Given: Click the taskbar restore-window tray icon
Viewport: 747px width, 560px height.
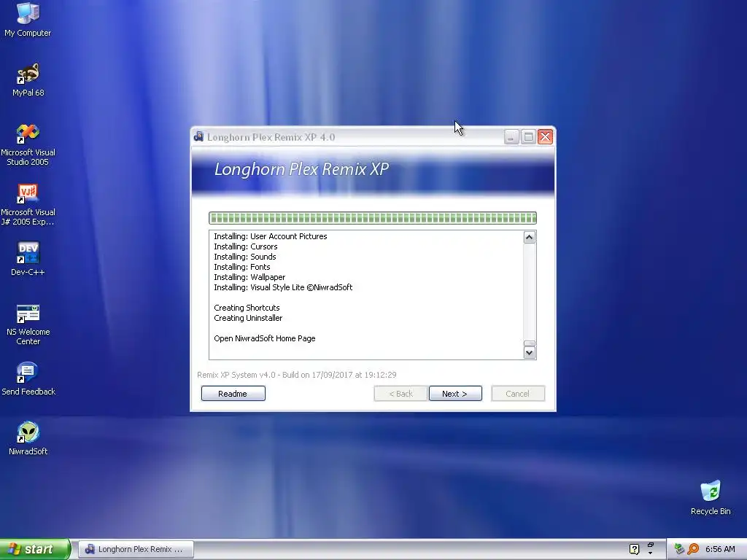Looking at the screenshot, I should tap(650, 545).
